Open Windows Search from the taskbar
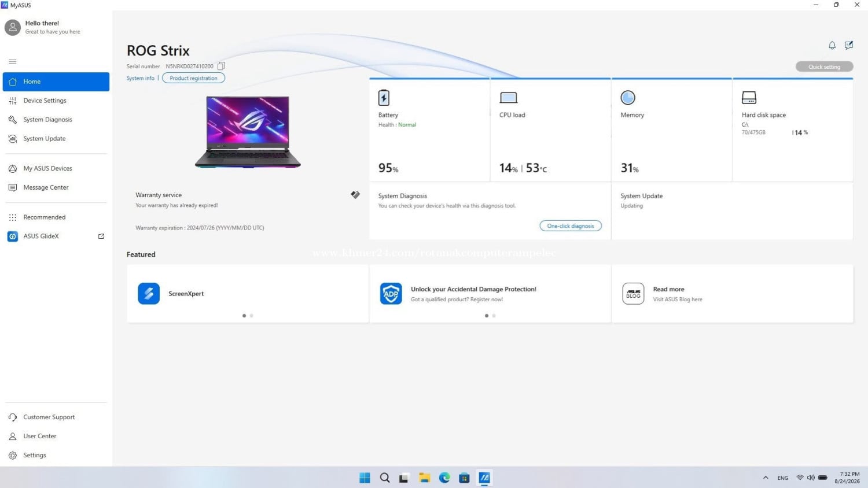The width and height of the screenshot is (868, 488). [x=385, y=478]
